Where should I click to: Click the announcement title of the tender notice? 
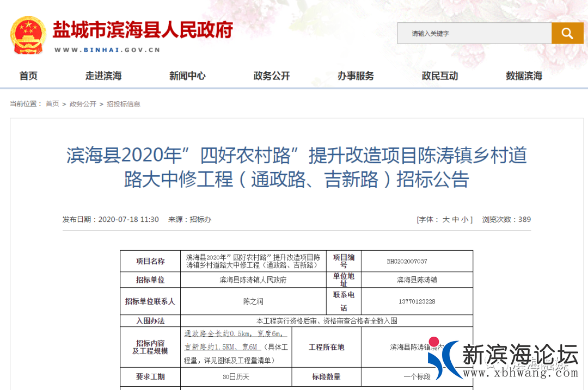pyautogui.click(x=294, y=169)
